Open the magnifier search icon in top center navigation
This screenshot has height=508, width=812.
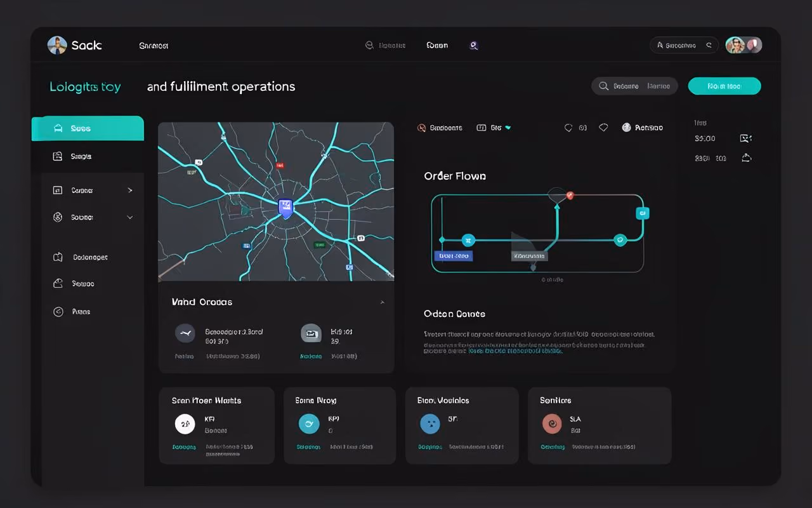tap(369, 46)
